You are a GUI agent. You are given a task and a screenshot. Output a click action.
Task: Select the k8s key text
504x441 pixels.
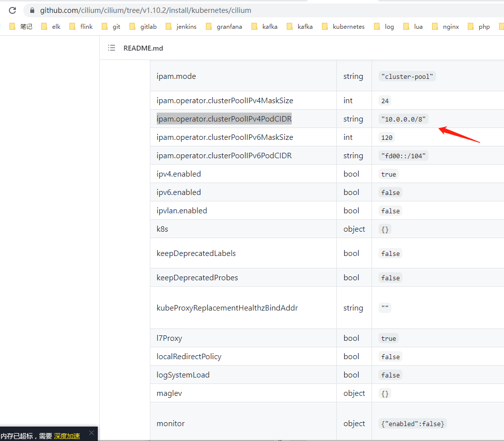click(x=162, y=229)
